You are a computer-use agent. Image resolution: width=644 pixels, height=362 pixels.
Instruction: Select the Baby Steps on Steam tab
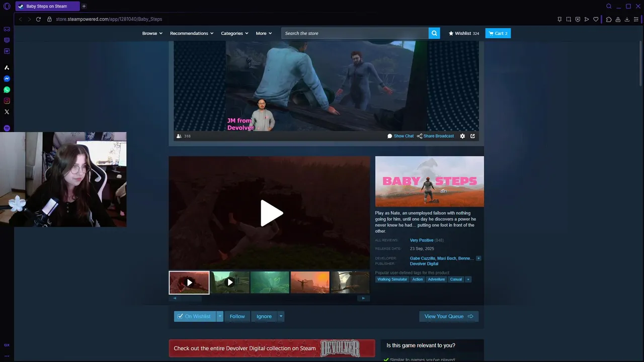[x=47, y=6]
